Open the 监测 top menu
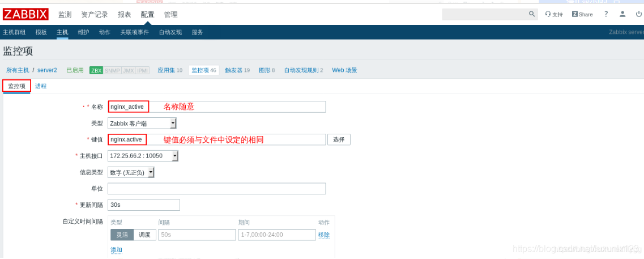Viewport: 644px width, 259px height. click(x=65, y=14)
